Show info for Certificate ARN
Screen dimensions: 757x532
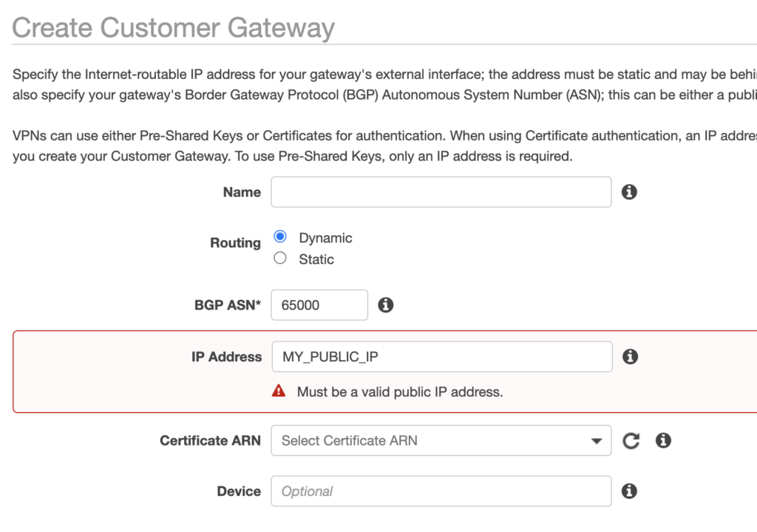[663, 440]
